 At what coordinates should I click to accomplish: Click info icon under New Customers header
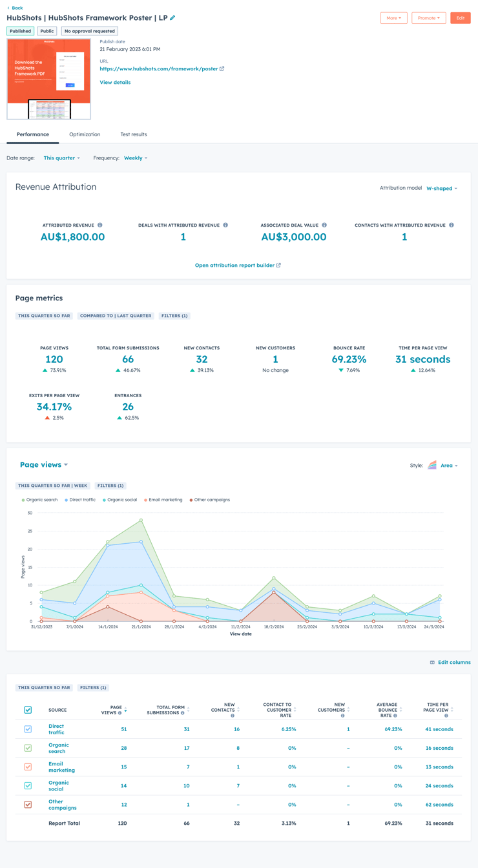click(342, 716)
